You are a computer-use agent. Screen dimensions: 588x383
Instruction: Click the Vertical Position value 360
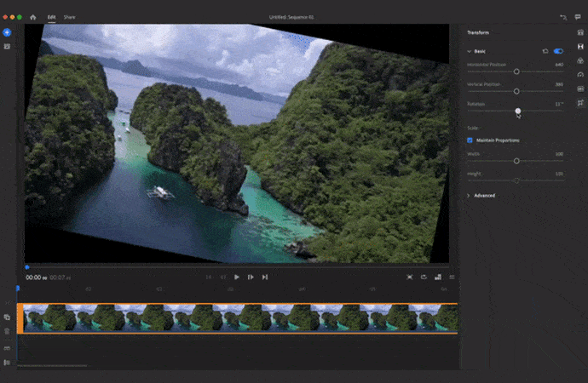point(559,84)
